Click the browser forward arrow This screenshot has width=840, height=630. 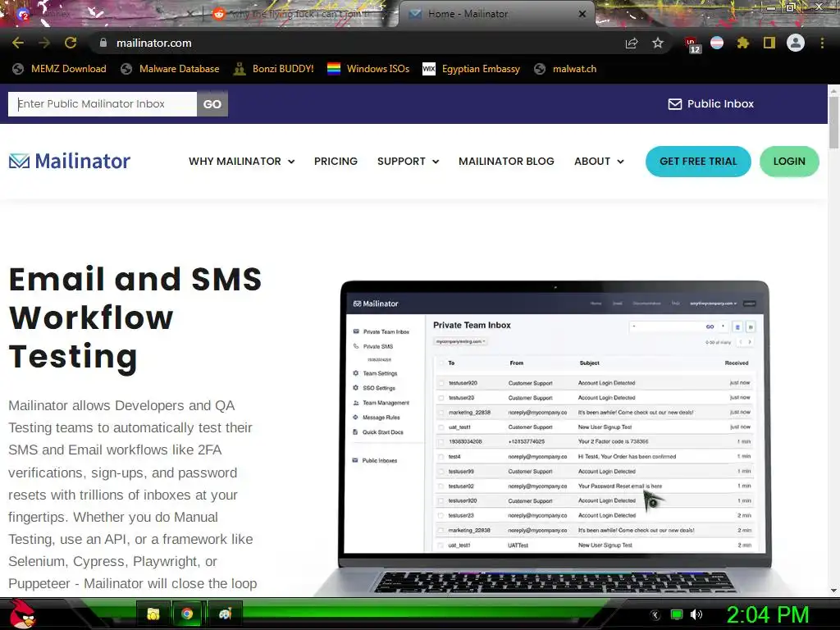(44, 43)
